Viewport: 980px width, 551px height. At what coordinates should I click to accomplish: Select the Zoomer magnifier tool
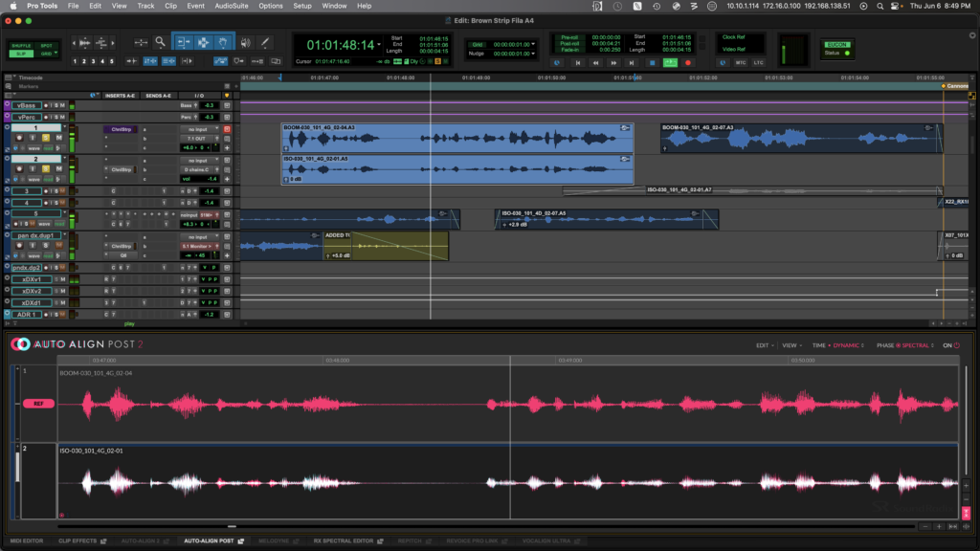(161, 42)
